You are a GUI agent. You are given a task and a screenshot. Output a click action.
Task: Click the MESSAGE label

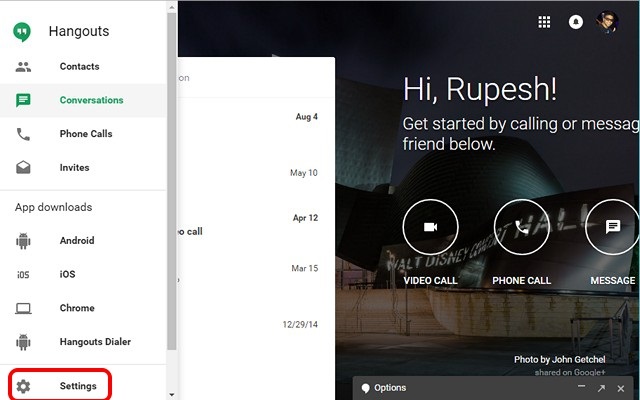(613, 281)
